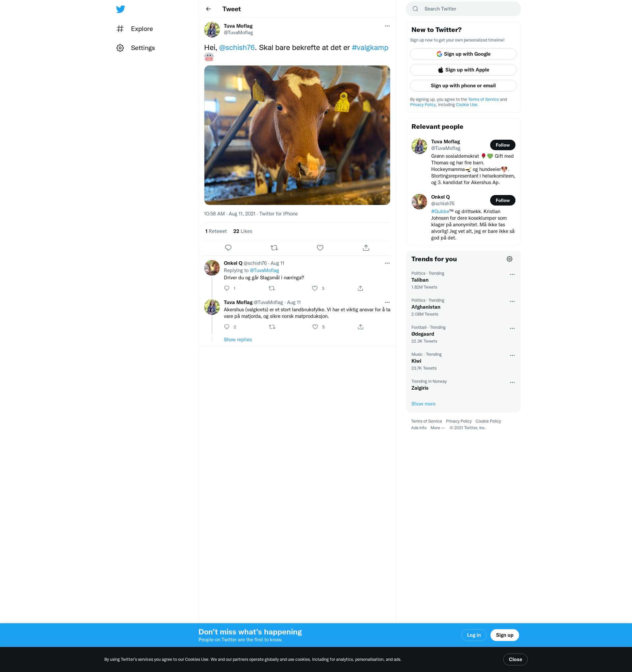Screen dimensions: 632x672
Task: Expand thread with Show replies
Action: pyautogui.click(x=237, y=339)
